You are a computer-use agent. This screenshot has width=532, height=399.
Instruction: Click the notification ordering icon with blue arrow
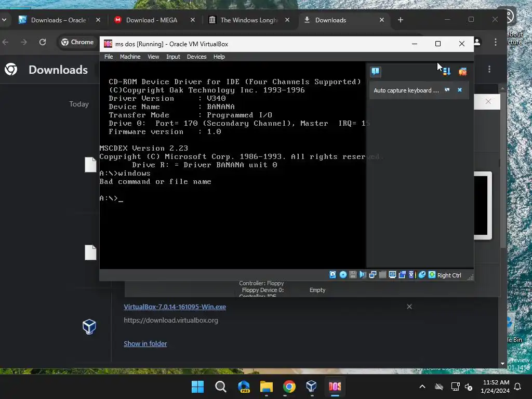[x=446, y=71]
